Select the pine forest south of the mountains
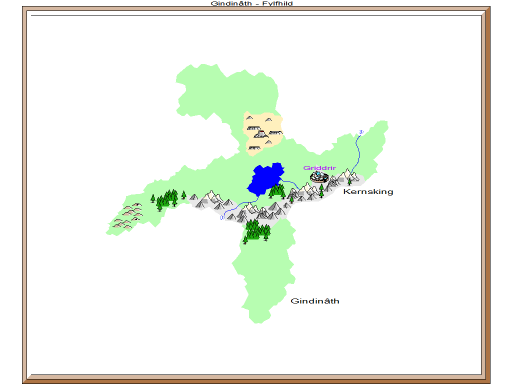 [x=257, y=230]
